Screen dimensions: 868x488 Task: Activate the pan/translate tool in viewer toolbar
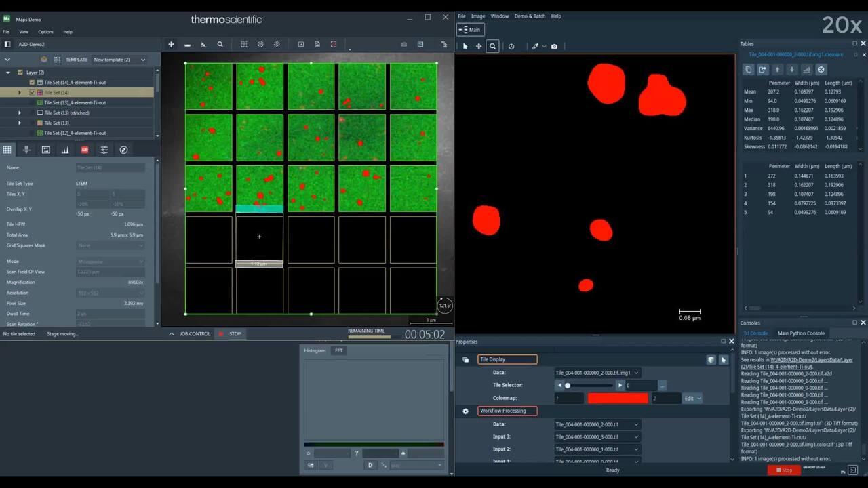[x=479, y=47]
